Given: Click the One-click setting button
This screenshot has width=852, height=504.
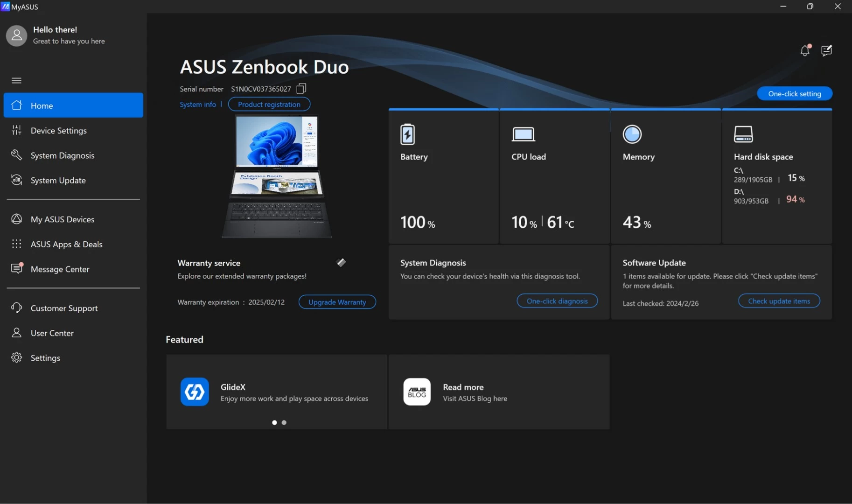Looking at the screenshot, I should click(794, 93).
